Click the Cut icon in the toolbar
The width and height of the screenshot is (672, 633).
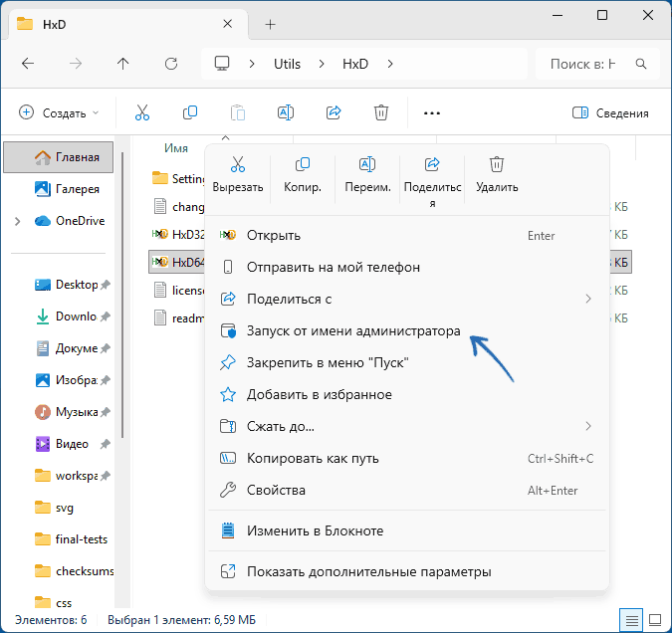pos(142,112)
